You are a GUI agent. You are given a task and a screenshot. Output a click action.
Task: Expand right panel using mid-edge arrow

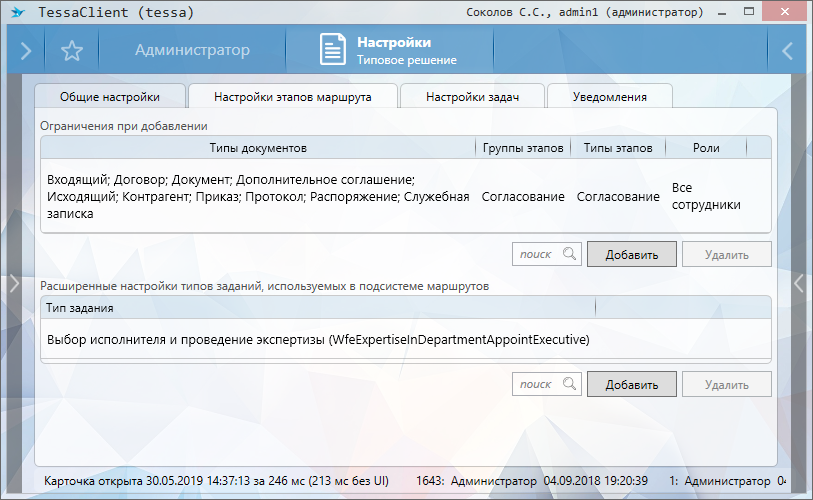click(799, 284)
